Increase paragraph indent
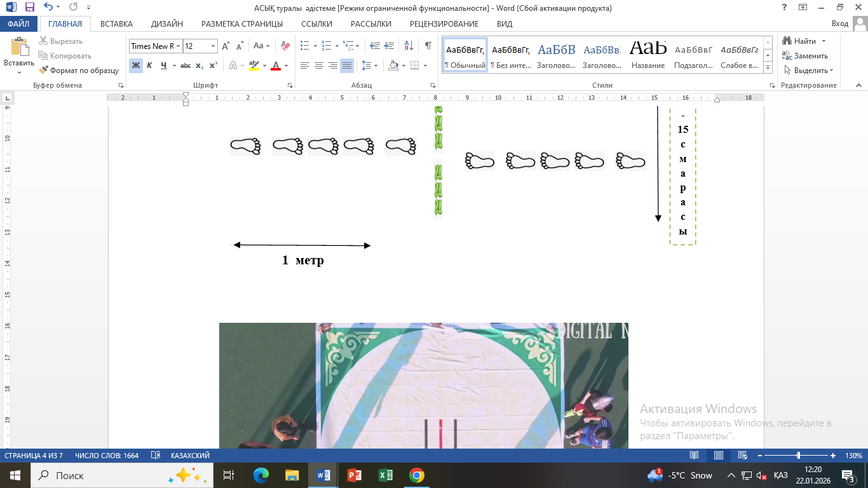 [x=390, y=46]
